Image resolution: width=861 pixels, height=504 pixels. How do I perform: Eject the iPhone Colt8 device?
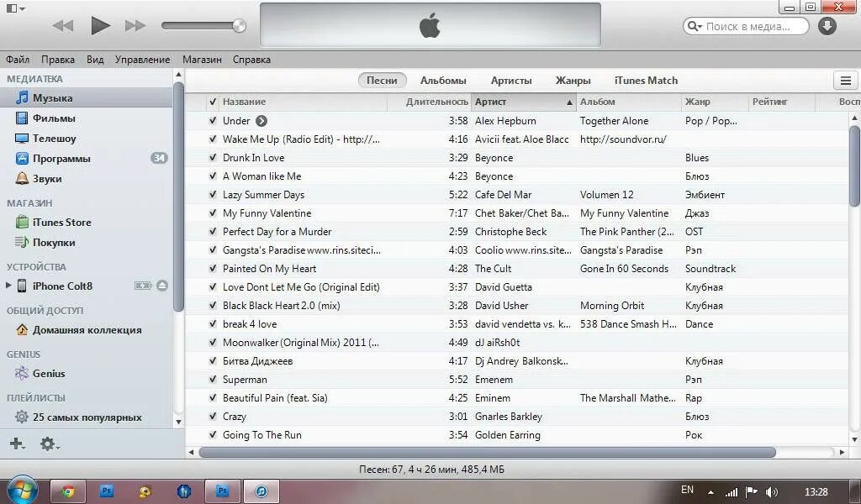click(162, 285)
